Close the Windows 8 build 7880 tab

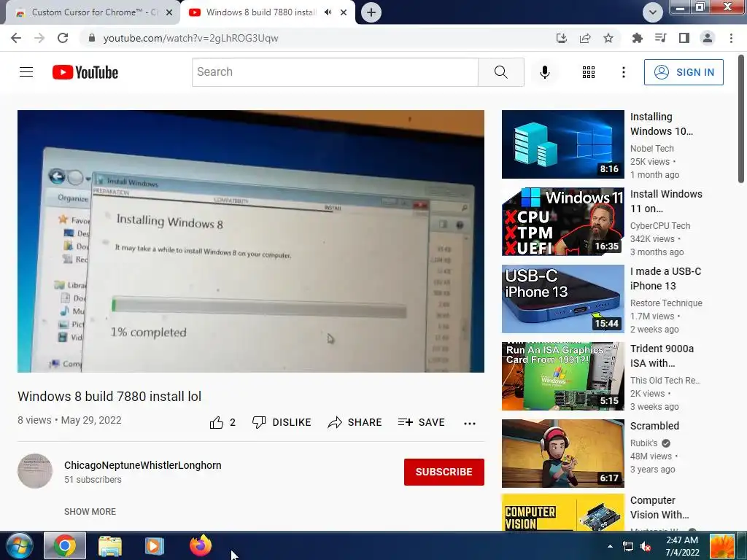click(x=344, y=12)
